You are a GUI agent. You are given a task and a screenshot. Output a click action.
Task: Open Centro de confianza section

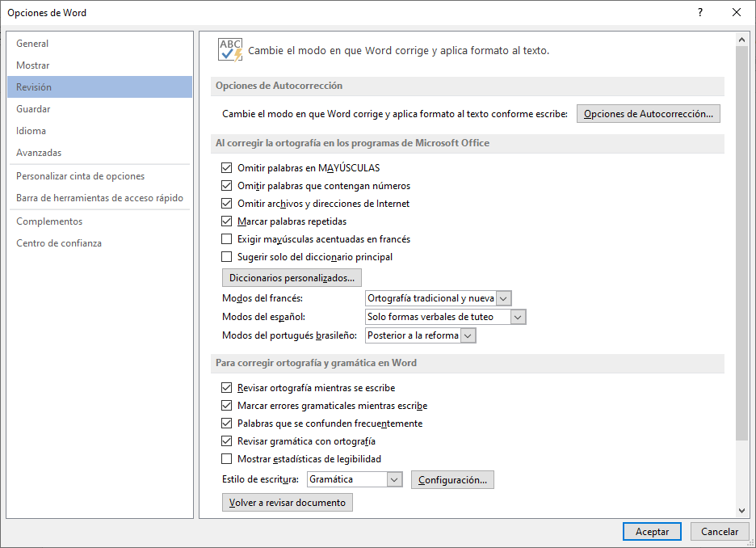click(59, 243)
